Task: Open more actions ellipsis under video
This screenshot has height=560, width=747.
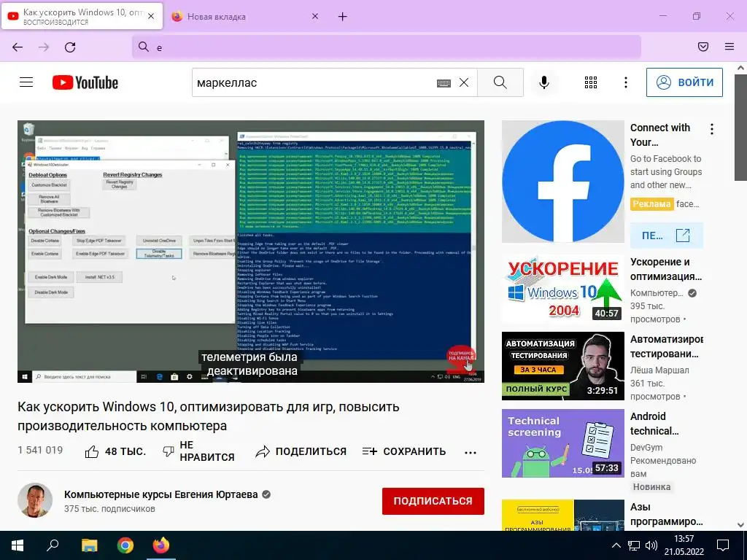Action: pyautogui.click(x=471, y=452)
